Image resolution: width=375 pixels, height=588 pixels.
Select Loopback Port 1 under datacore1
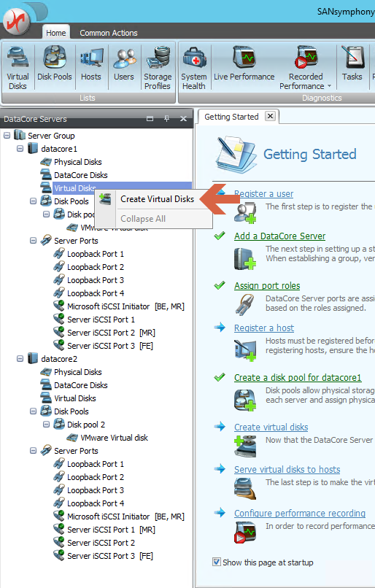tap(96, 254)
